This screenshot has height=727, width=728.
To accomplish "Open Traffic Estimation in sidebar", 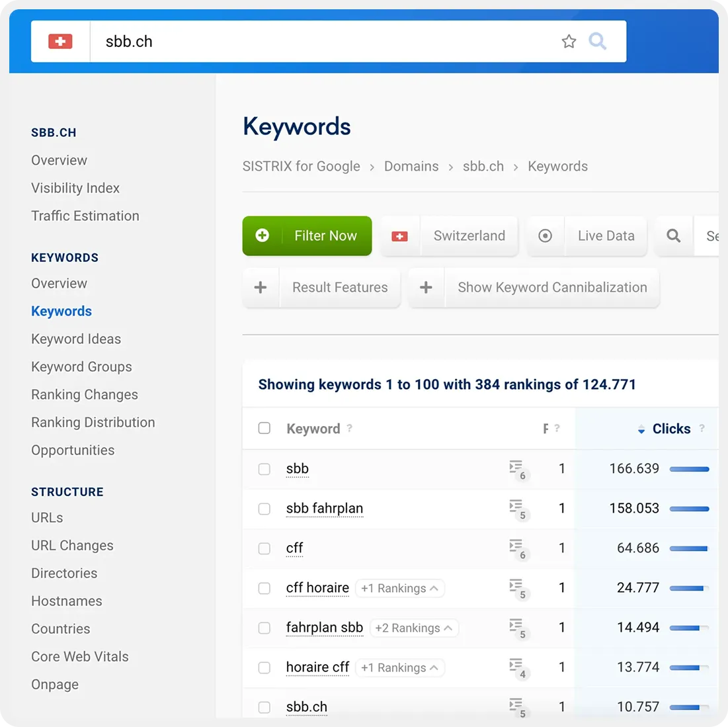I will 85,216.
